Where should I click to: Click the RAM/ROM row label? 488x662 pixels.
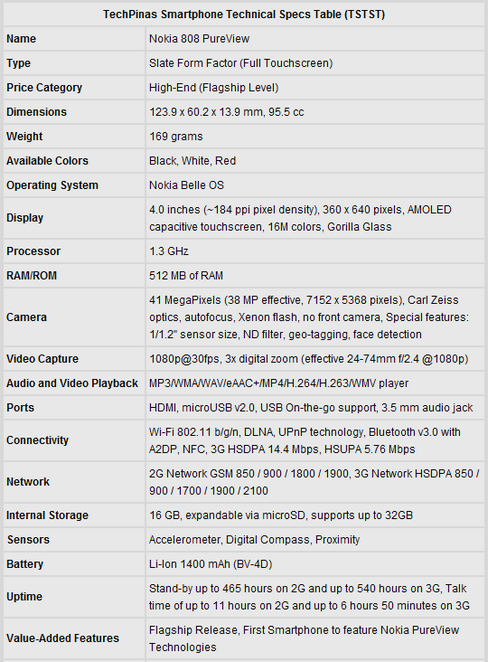32,276
